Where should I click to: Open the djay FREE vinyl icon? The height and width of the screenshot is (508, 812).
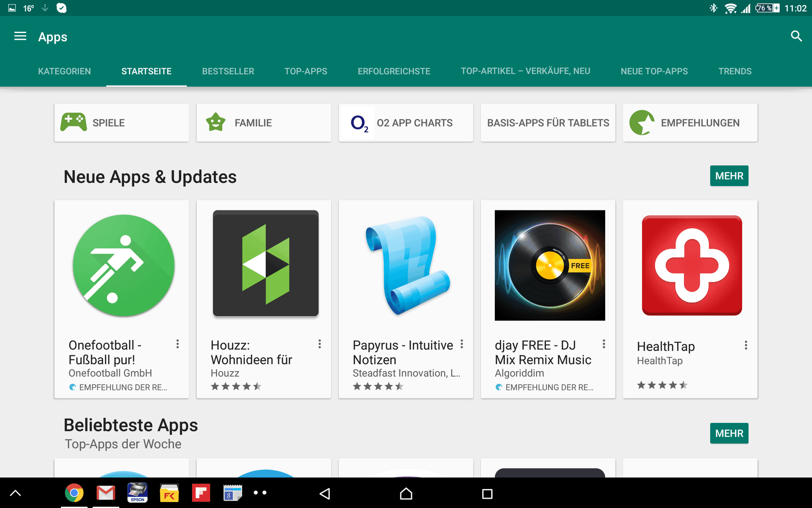(x=550, y=265)
